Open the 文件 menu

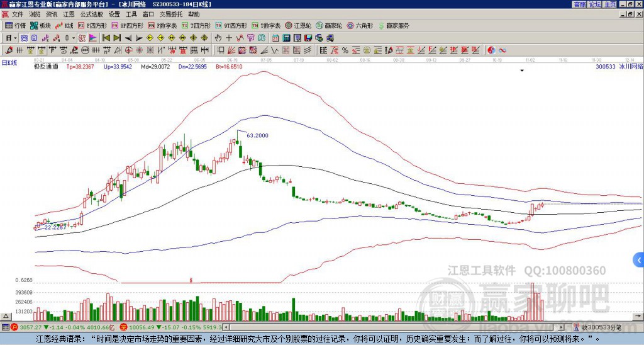pyautogui.click(x=18, y=14)
